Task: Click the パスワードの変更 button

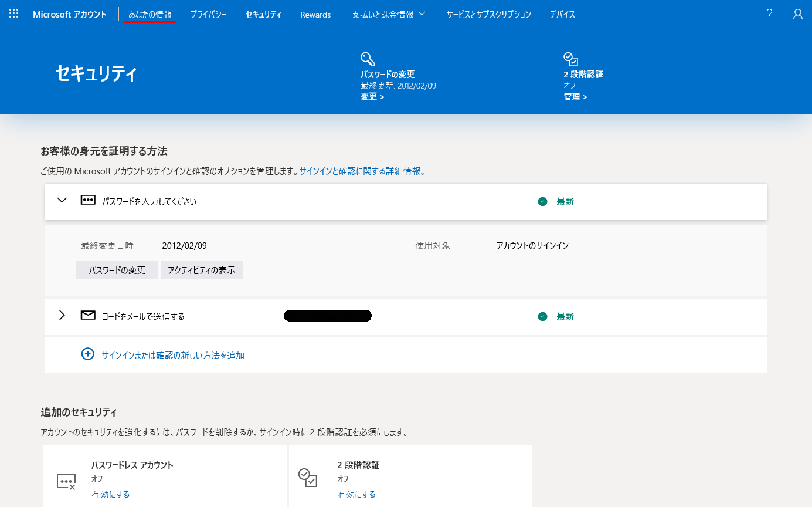Action: point(117,270)
